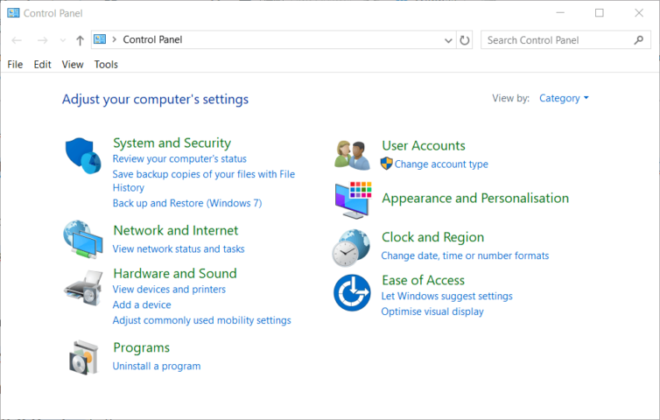Click Let Windows suggest settings
Viewport: 660px width, 420px height.
[447, 296]
